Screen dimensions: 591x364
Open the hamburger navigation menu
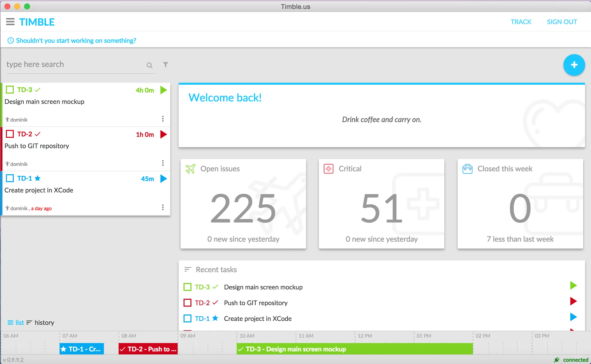(10, 22)
